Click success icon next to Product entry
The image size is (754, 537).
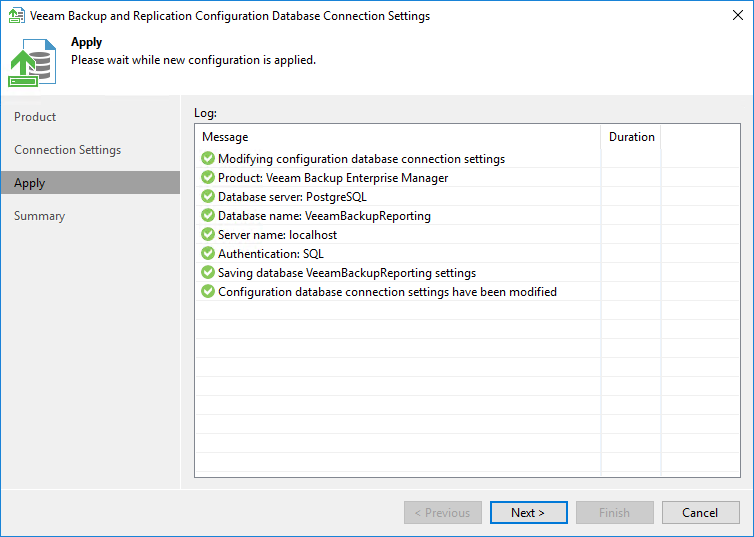click(208, 178)
